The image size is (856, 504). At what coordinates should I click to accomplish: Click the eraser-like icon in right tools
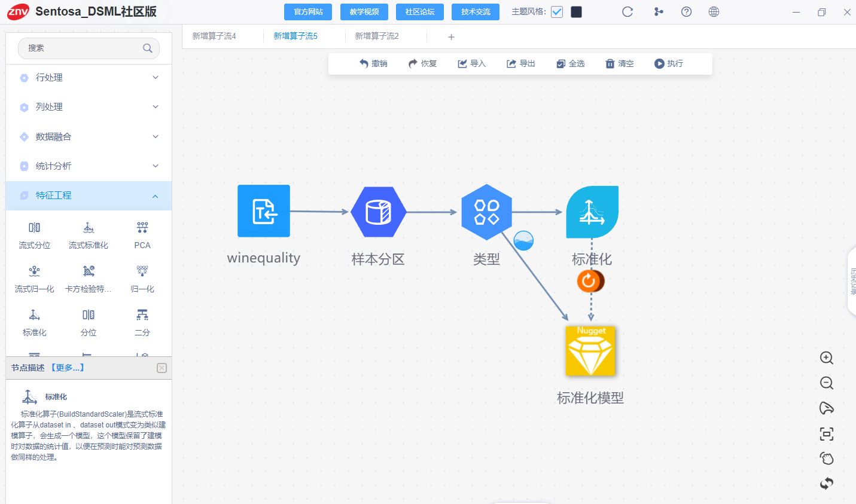[x=827, y=408]
